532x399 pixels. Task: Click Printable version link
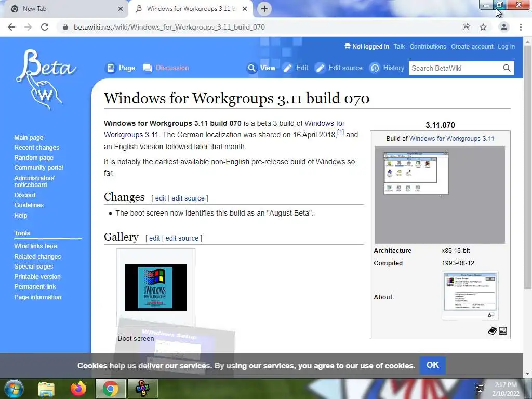(x=37, y=276)
